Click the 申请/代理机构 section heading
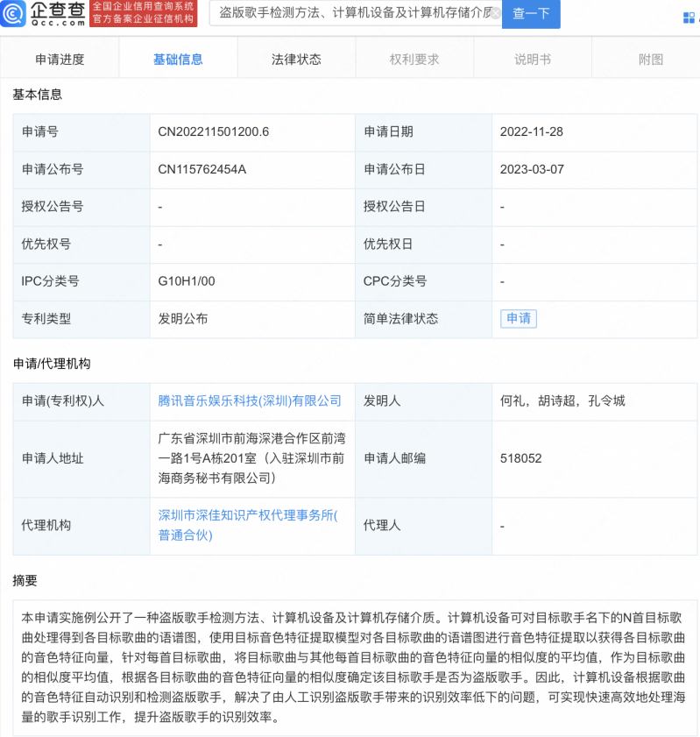This screenshot has width=700, height=737. point(52,364)
